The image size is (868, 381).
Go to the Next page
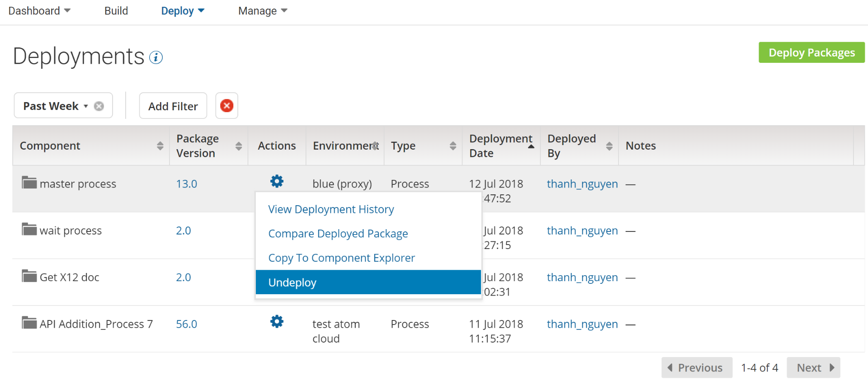(813, 367)
